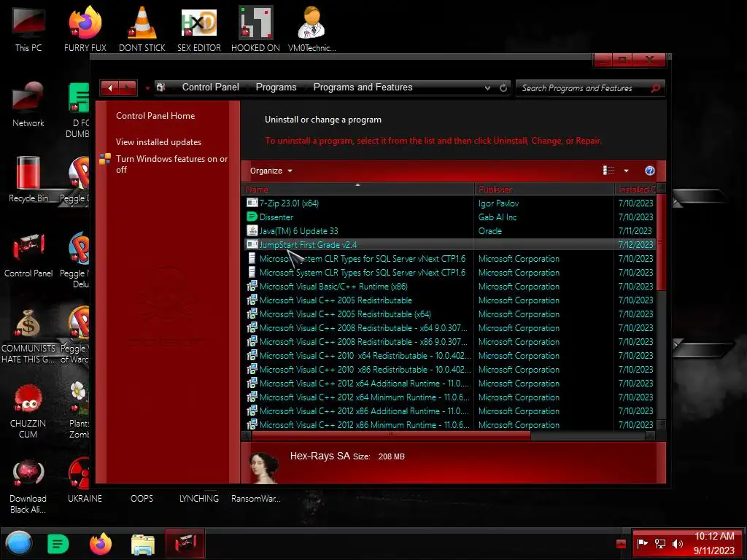Open the Organize dropdown menu
Image resolution: width=747 pixels, height=560 pixels.
click(271, 171)
